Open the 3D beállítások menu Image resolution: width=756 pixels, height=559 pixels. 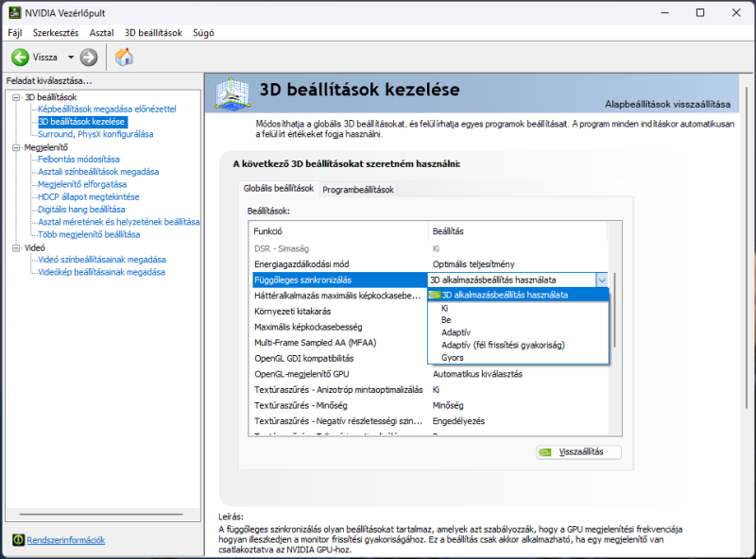(153, 33)
